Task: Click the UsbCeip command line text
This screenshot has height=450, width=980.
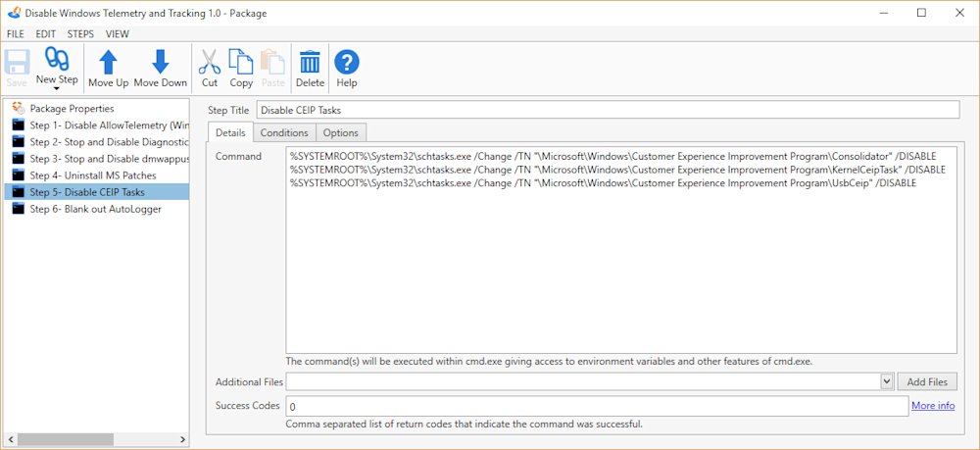Action: pos(603,182)
